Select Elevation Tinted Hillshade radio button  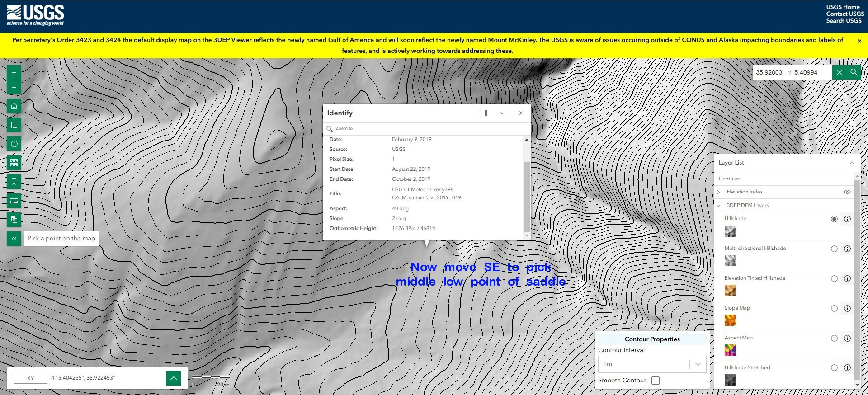click(x=835, y=279)
